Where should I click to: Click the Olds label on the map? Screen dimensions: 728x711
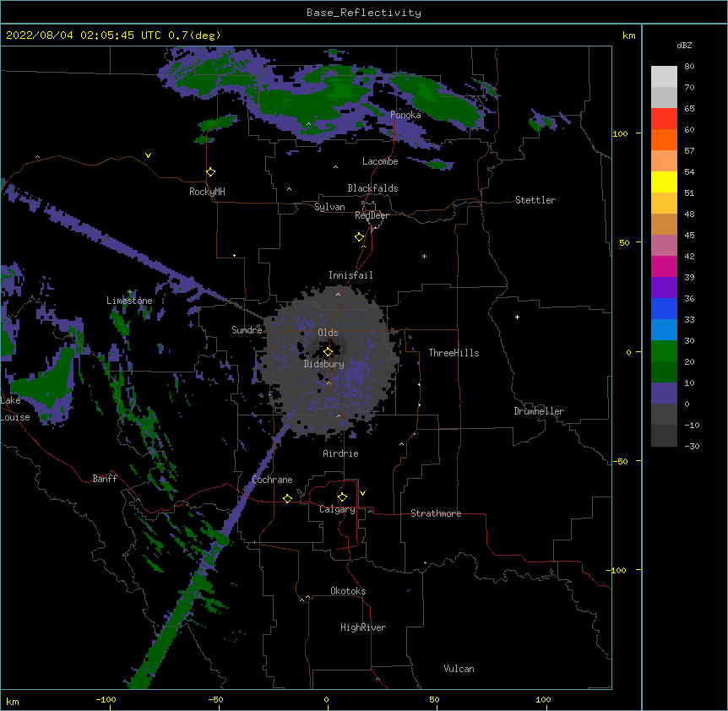pyautogui.click(x=328, y=333)
